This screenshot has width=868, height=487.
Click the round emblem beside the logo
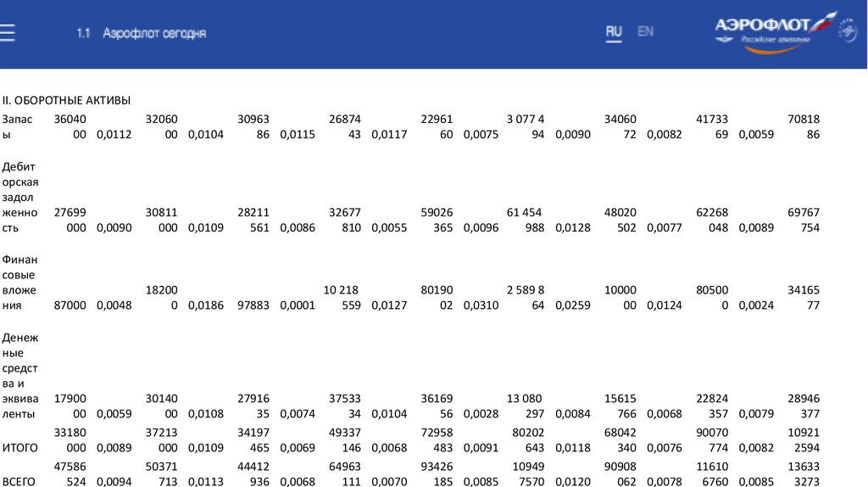pyautogui.click(x=848, y=33)
